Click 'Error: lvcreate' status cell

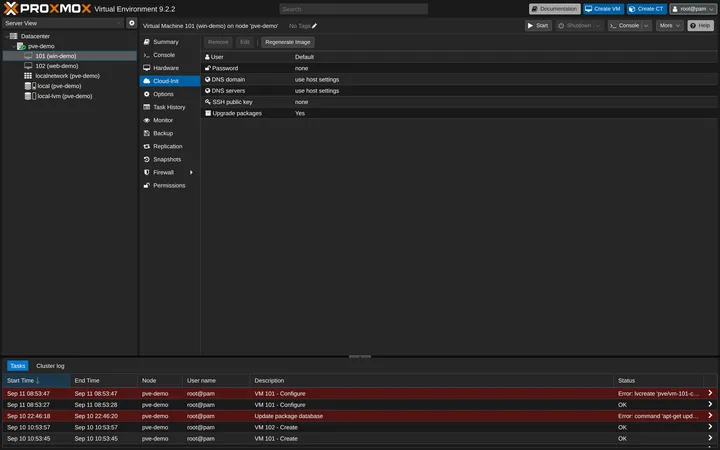(658, 394)
